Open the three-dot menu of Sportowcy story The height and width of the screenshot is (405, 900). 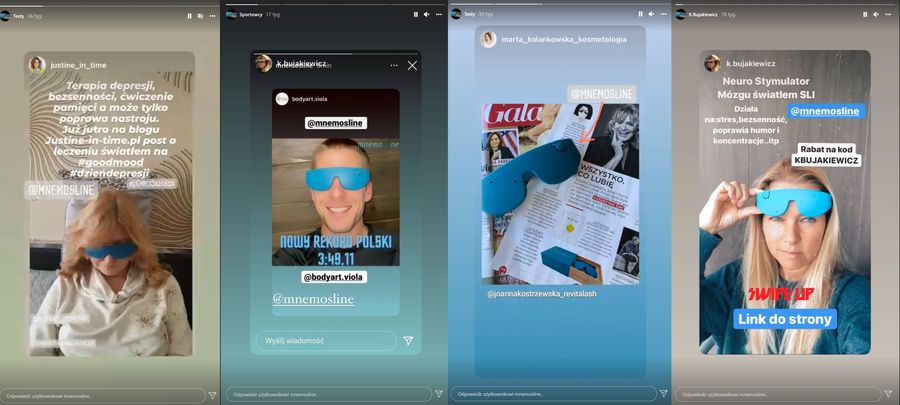(x=439, y=14)
